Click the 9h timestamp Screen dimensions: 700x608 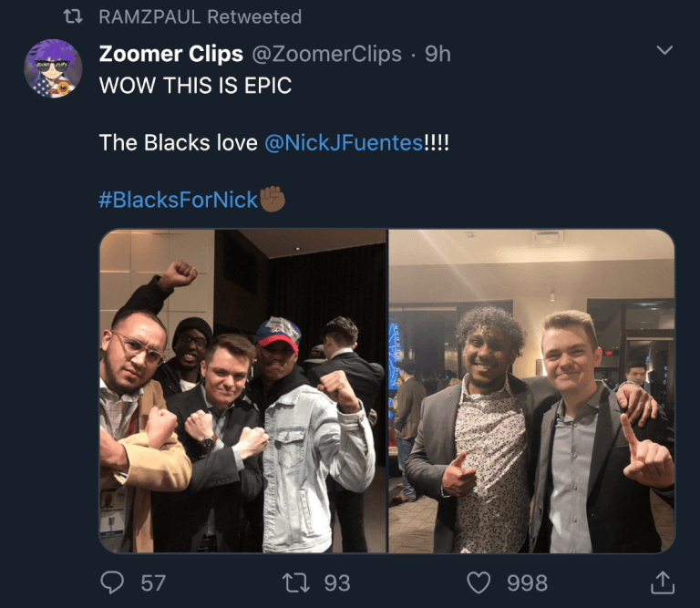coord(437,54)
